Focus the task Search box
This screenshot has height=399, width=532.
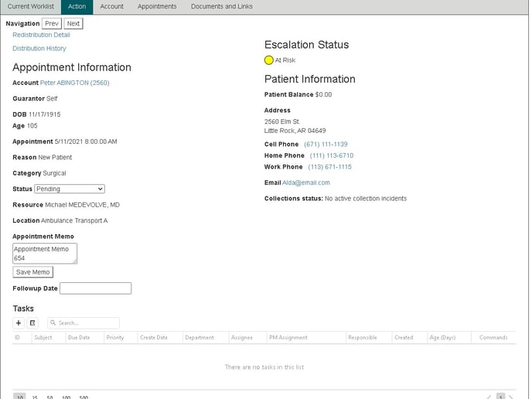pos(84,322)
